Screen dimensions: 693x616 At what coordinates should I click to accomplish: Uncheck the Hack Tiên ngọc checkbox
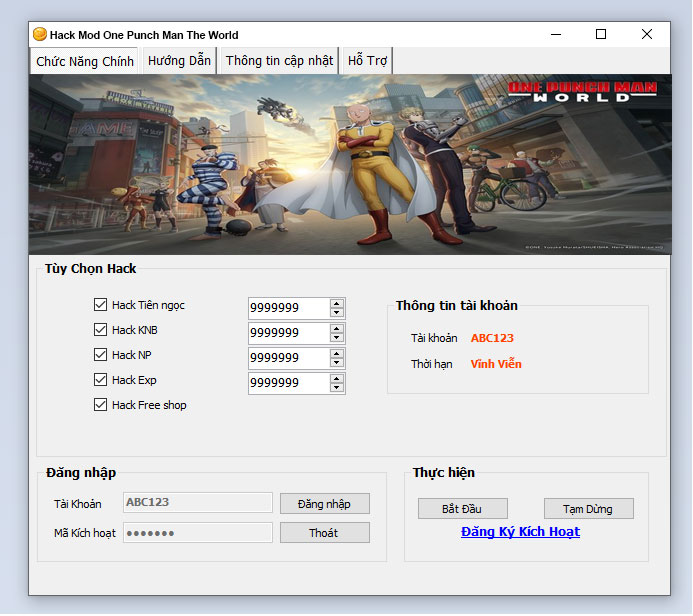100,304
